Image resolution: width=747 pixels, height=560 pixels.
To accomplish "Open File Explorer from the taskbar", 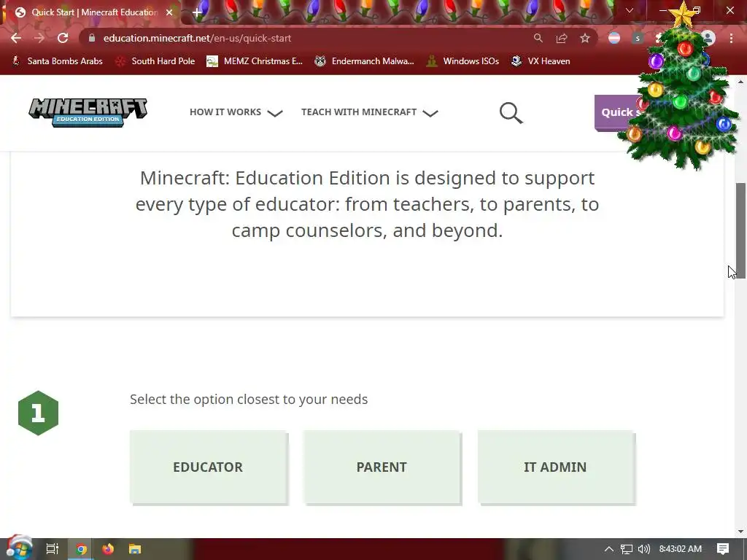I will (x=135, y=549).
